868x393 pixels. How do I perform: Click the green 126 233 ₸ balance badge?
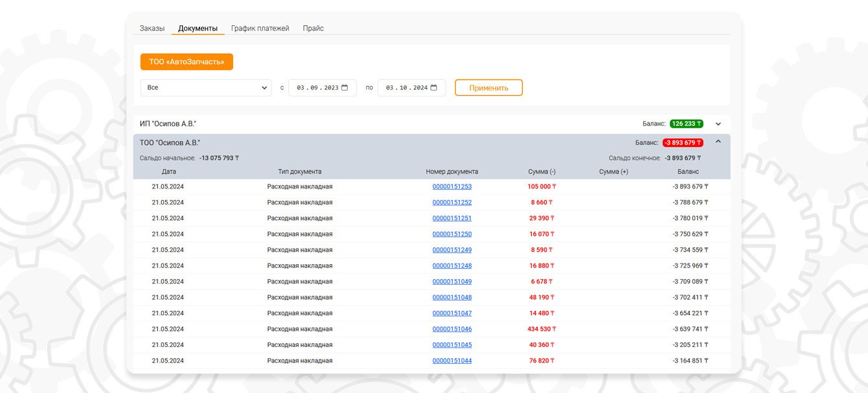click(687, 124)
